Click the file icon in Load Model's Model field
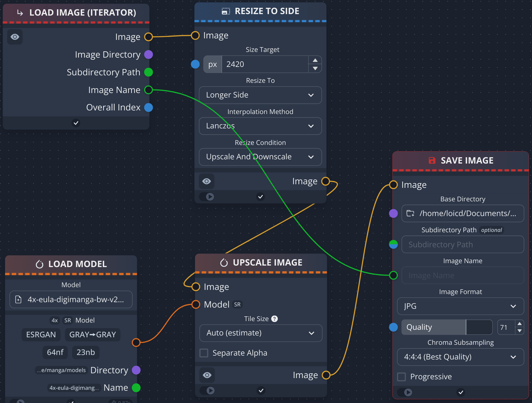Image resolution: width=532 pixels, height=403 pixels. click(x=18, y=299)
